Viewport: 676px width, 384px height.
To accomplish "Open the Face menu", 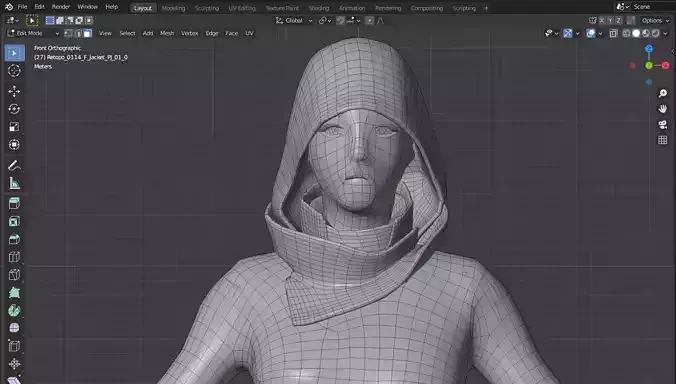I will click(232, 33).
